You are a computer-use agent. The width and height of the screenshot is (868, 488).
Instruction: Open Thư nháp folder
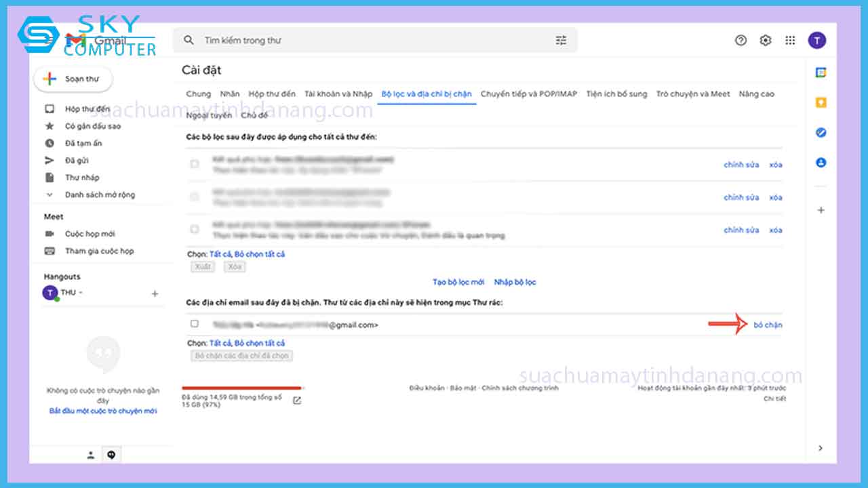[x=82, y=178]
